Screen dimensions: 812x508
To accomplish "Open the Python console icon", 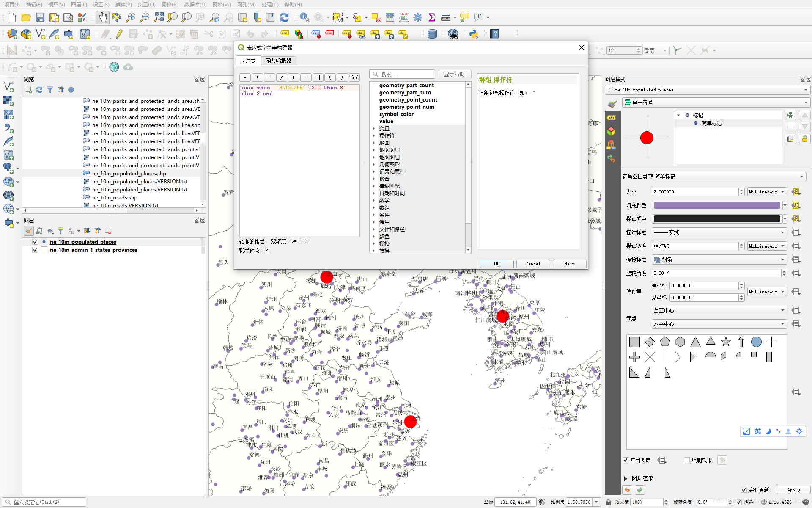I will tap(474, 34).
